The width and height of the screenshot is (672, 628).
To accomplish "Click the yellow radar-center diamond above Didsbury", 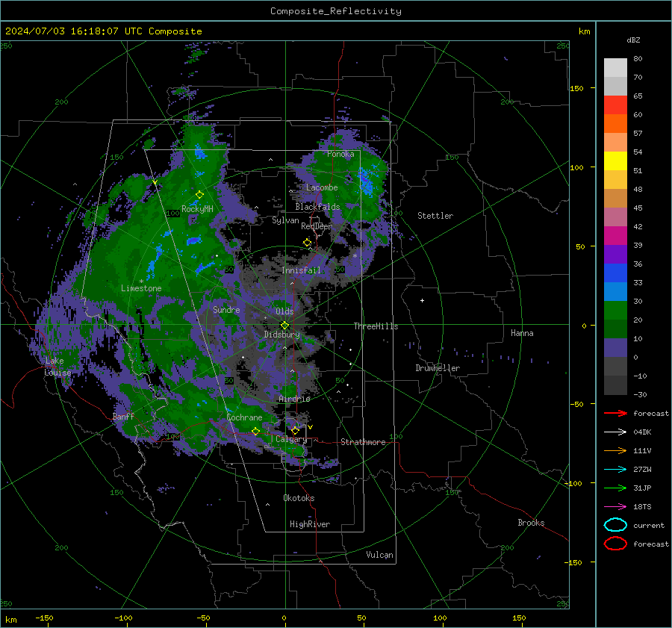I will click(x=284, y=326).
